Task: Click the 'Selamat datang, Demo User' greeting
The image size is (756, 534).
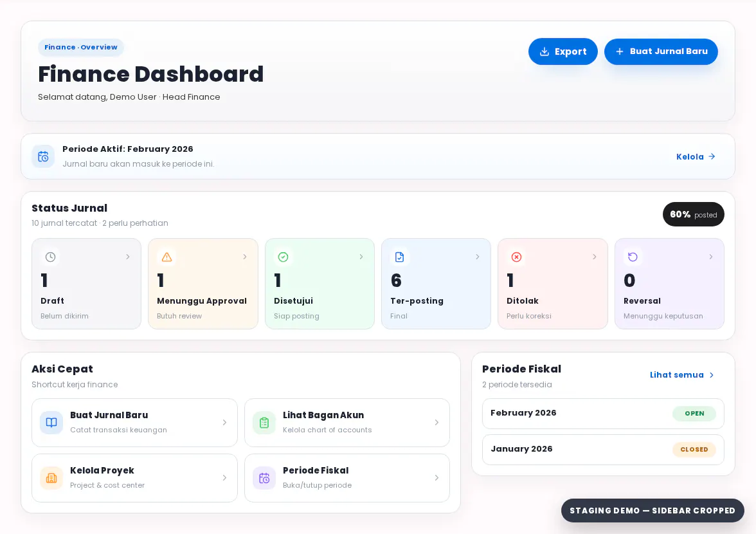Action: pos(97,97)
